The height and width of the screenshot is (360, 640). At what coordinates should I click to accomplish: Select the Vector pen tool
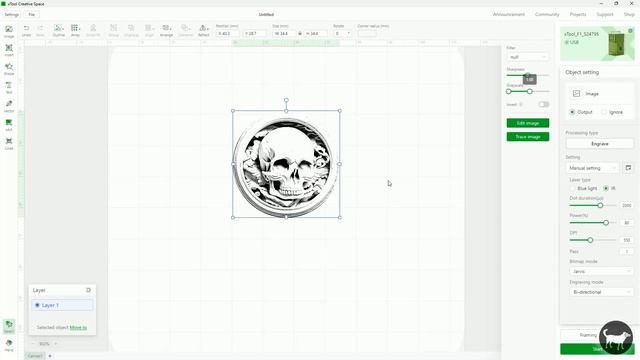9,106
